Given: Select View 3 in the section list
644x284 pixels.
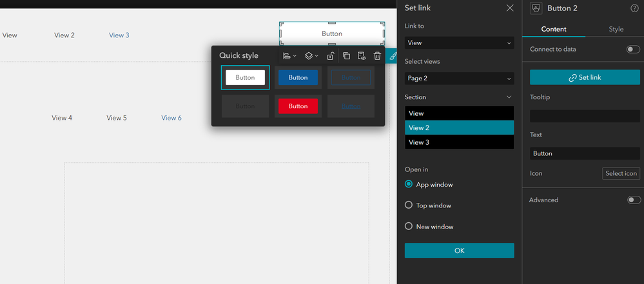Looking at the screenshot, I should pyautogui.click(x=459, y=142).
